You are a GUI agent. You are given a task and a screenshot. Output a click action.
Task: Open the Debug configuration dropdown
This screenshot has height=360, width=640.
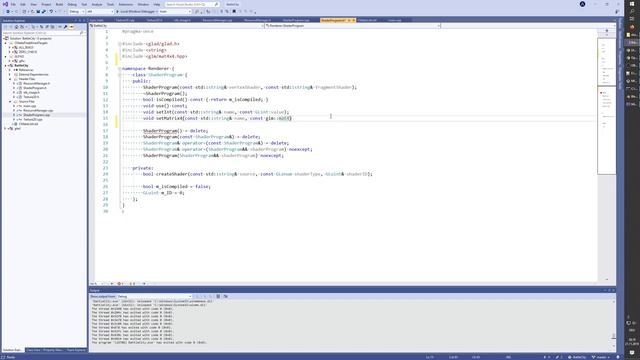77,11
